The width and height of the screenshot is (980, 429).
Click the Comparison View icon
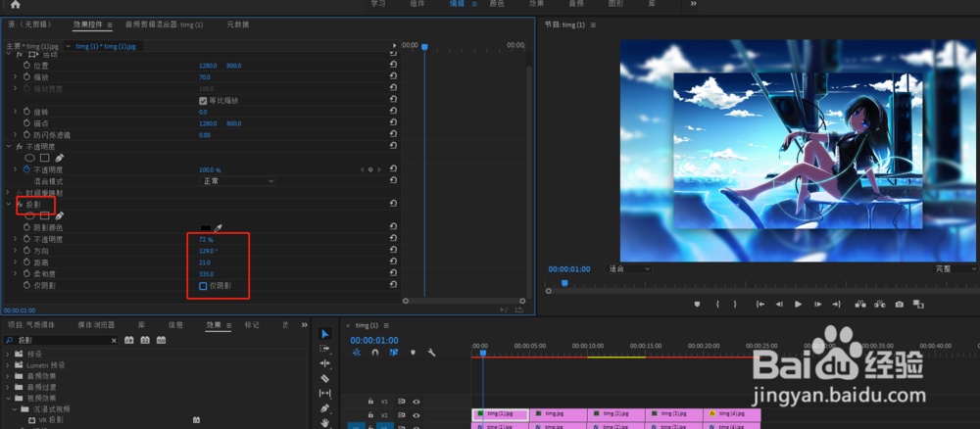pyautogui.click(x=917, y=304)
